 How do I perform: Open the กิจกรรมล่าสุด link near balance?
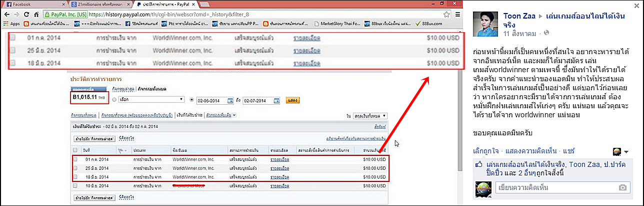123,88
